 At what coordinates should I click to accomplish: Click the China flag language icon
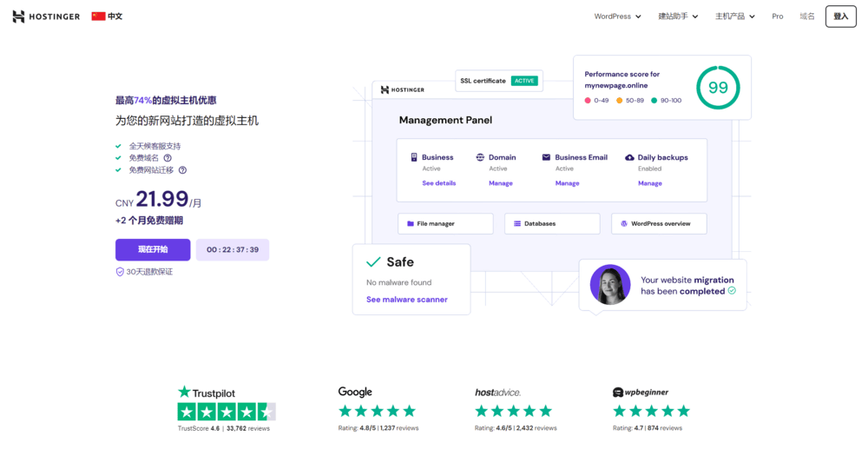[x=98, y=17]
